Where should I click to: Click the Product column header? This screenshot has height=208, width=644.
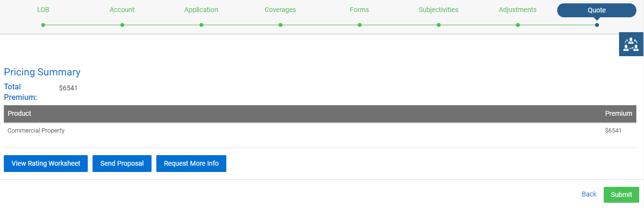click(x=19, y=113)
